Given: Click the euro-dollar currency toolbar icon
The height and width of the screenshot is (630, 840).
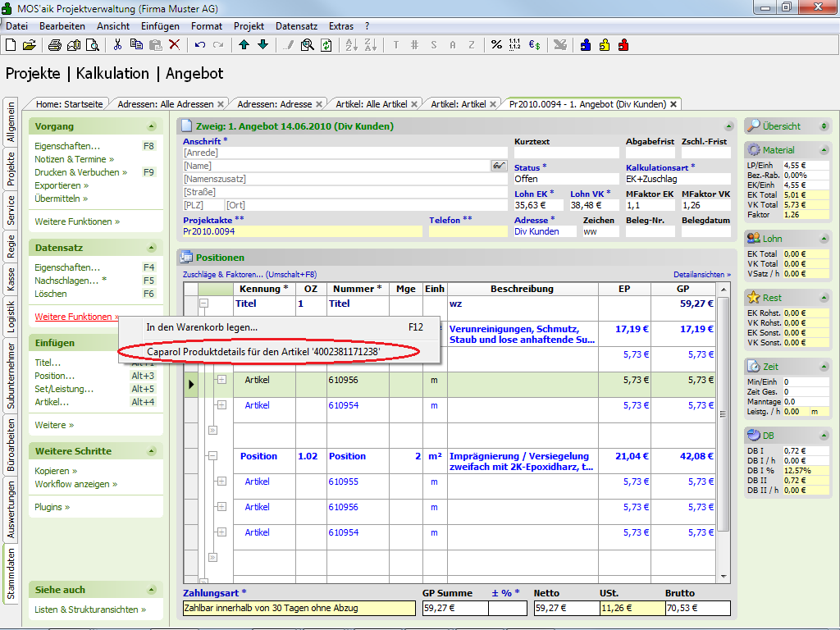Looking at the screenshot, I should (x=534, y=44).
